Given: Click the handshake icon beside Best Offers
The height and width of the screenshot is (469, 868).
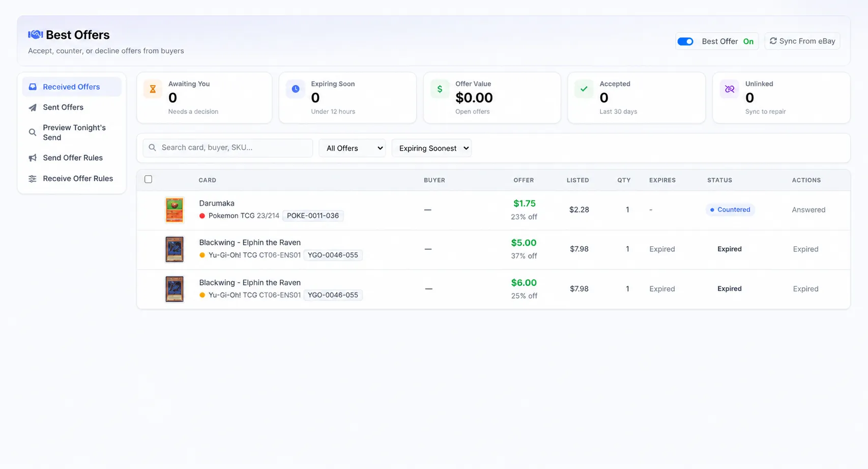Looking at the screenshot, I should pos(35,35).
